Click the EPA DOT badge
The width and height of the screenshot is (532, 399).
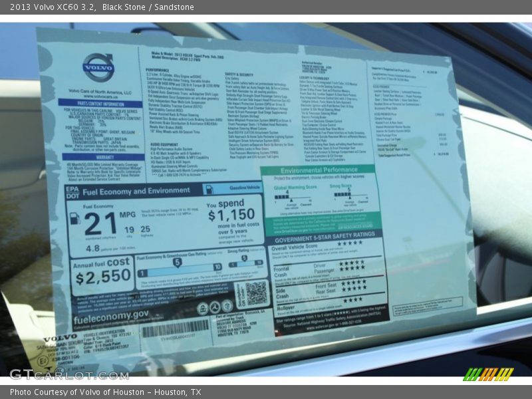click(x=72, y=192)
